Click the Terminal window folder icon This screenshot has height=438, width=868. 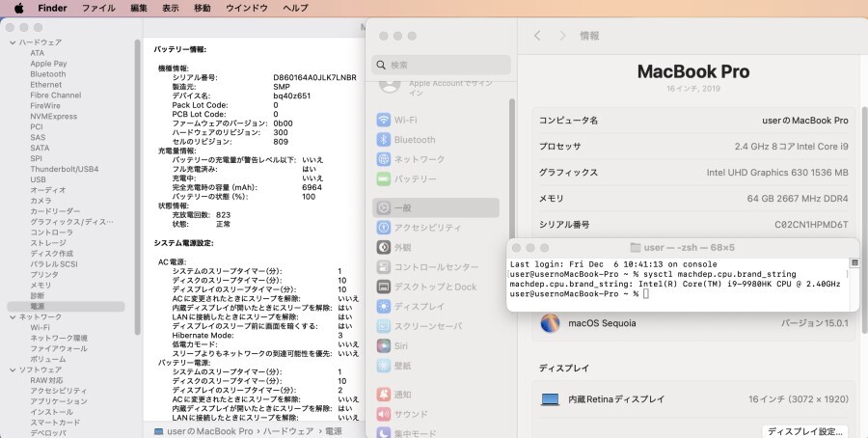(x=635, y=248)
